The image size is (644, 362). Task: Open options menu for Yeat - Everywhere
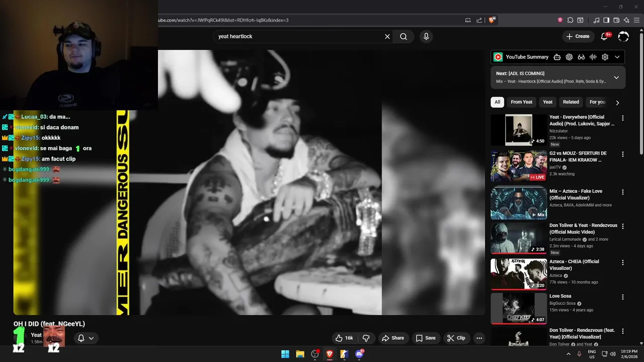click(623, 118)
